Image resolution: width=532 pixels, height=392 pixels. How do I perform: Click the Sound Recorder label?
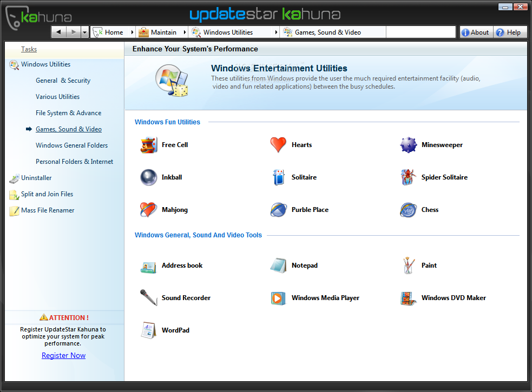186,298
